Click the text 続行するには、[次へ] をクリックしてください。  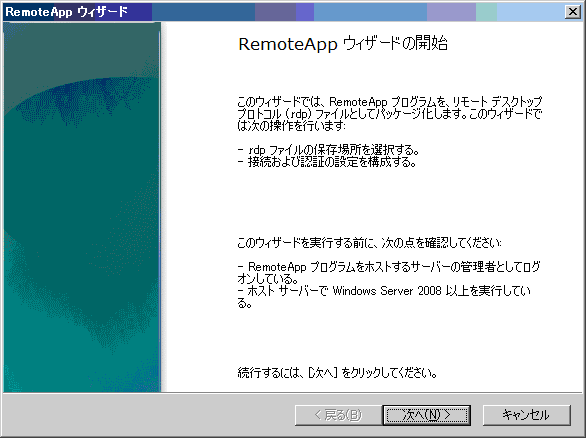pyautogui.click(x=337, y=373)
